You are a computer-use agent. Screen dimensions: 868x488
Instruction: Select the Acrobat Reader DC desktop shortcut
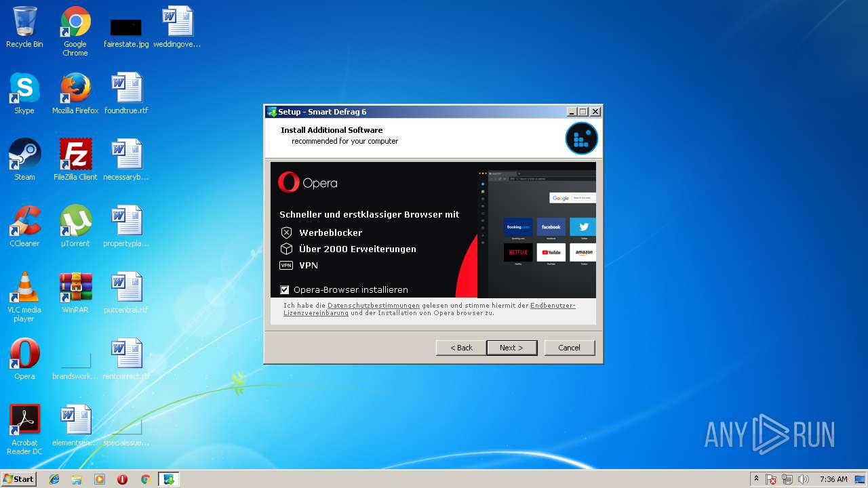pyautogui.click(x=24, y=430)
